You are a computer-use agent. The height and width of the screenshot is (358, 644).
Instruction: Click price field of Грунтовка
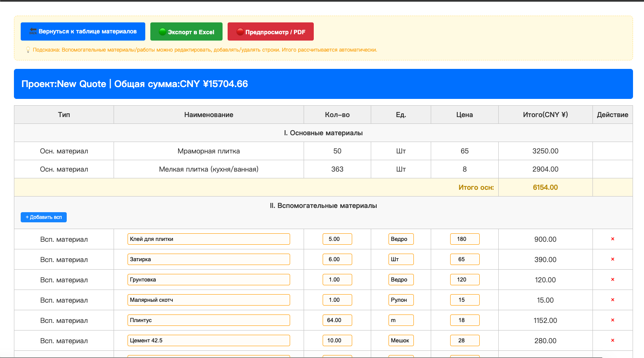465,280
